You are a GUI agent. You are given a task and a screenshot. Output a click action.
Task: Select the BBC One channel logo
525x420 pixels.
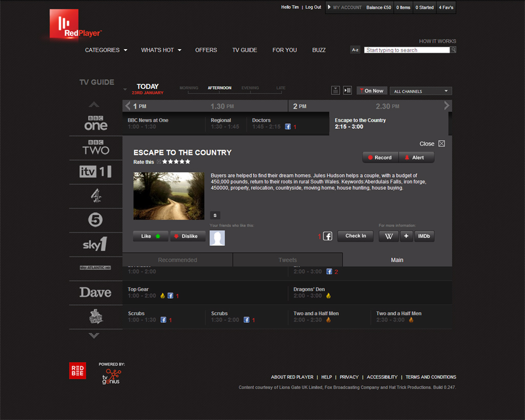(x=96, y=124)
